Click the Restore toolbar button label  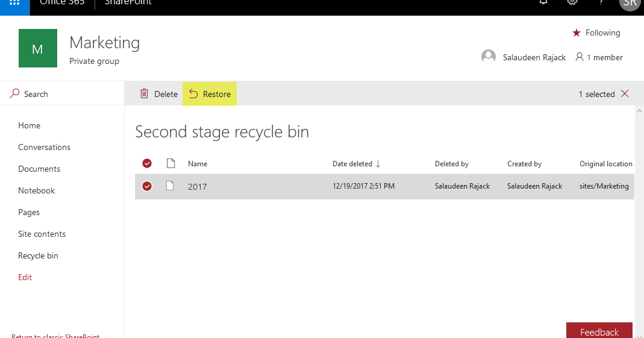(x=217, y=94)
